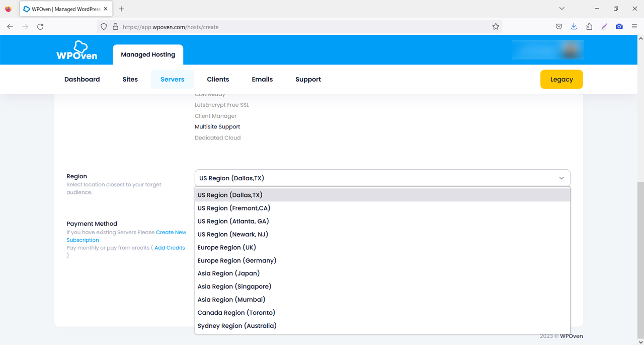Choose Asia Region (Singapore)
The height and width of the screenshot is (345, 644).
coord(382,287)
